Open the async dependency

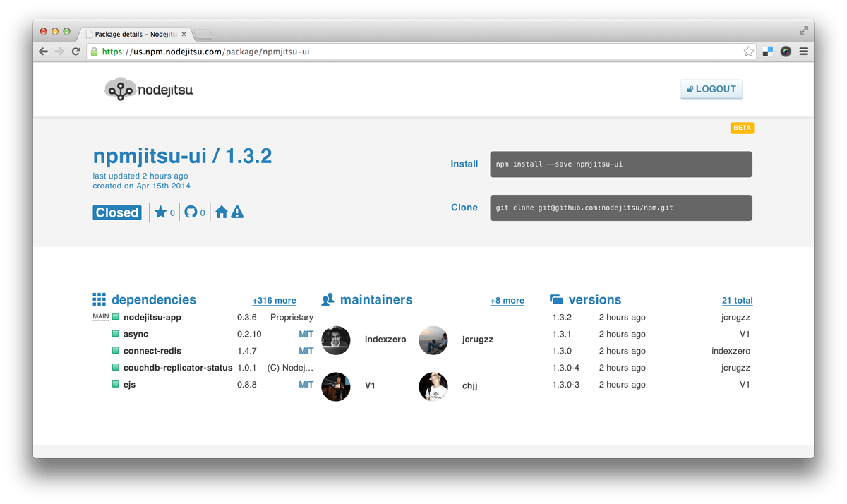(136, 335)
